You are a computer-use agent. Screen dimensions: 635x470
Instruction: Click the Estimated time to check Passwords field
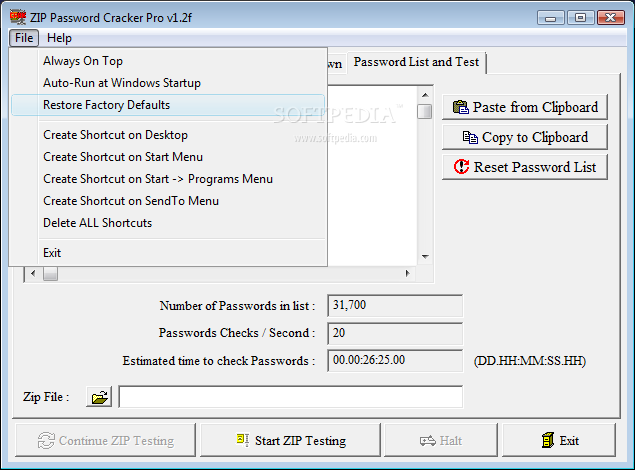[x=395, y=361]
